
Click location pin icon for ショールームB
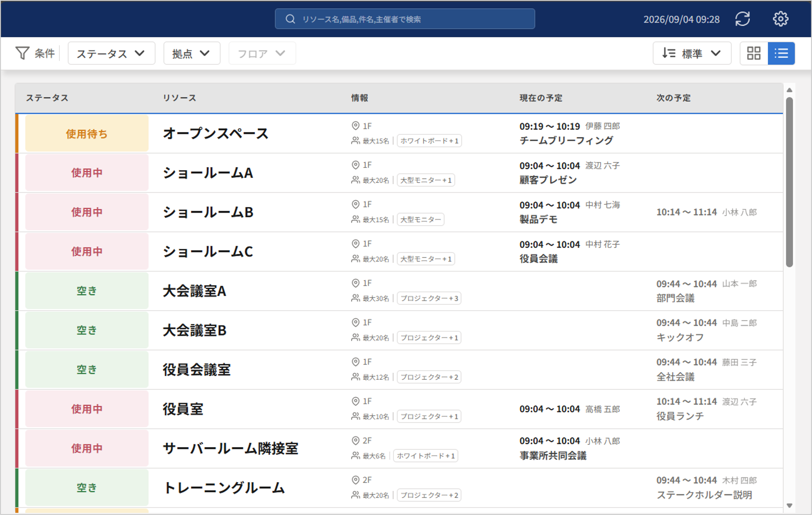click(356, 204)
